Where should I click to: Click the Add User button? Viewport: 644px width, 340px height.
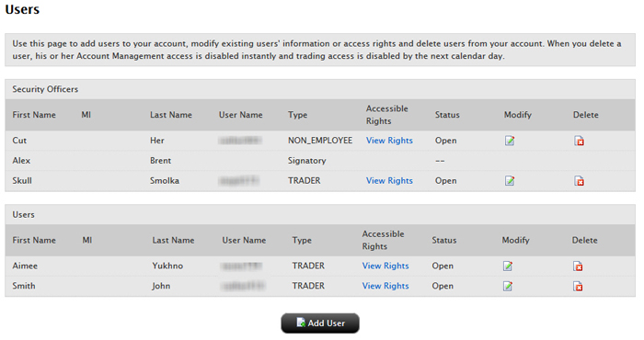click(x=320, y=323)
